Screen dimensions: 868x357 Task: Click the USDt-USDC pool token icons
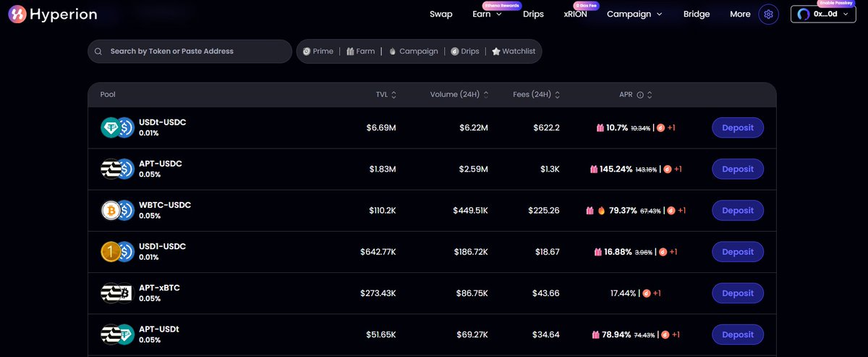coord(117,127)
